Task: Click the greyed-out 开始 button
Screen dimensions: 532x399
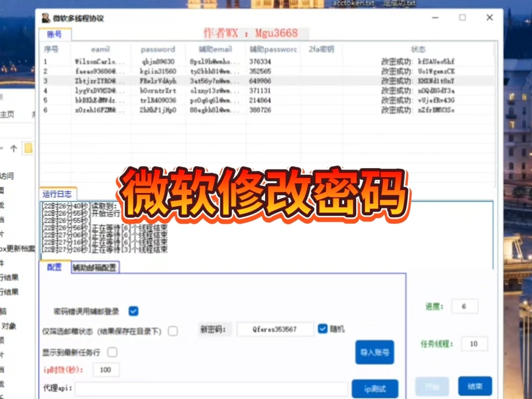Action: 432,386
